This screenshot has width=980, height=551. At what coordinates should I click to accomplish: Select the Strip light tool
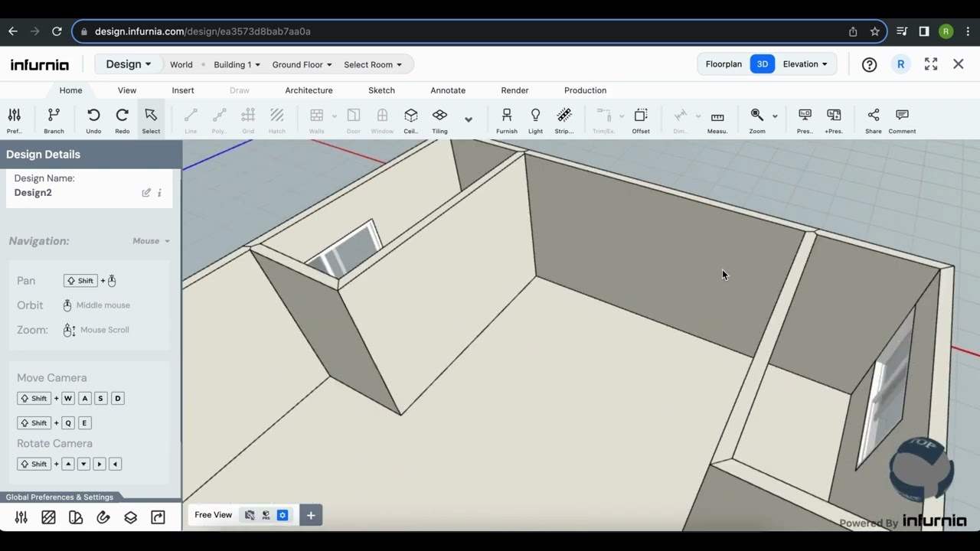click(x=564, y=120)
